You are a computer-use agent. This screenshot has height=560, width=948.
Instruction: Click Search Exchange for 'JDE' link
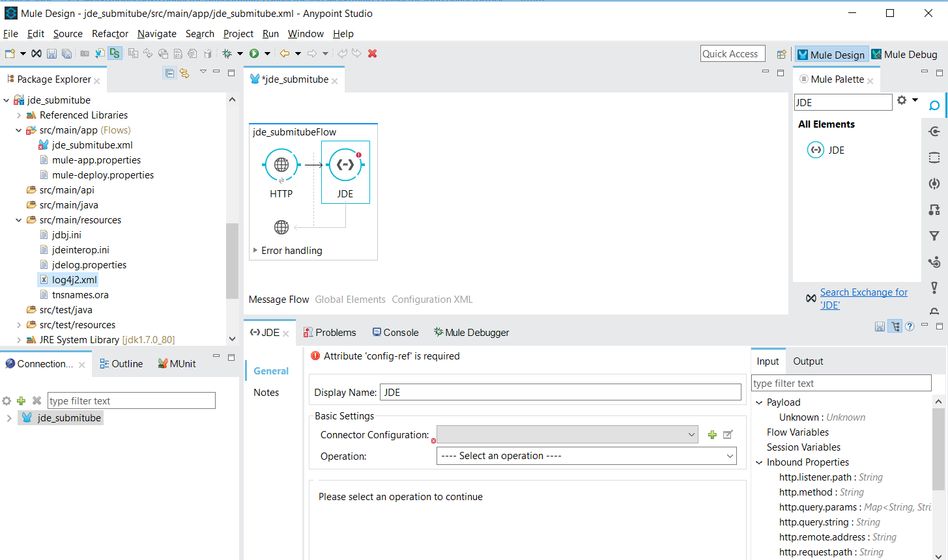click(864, 298)
